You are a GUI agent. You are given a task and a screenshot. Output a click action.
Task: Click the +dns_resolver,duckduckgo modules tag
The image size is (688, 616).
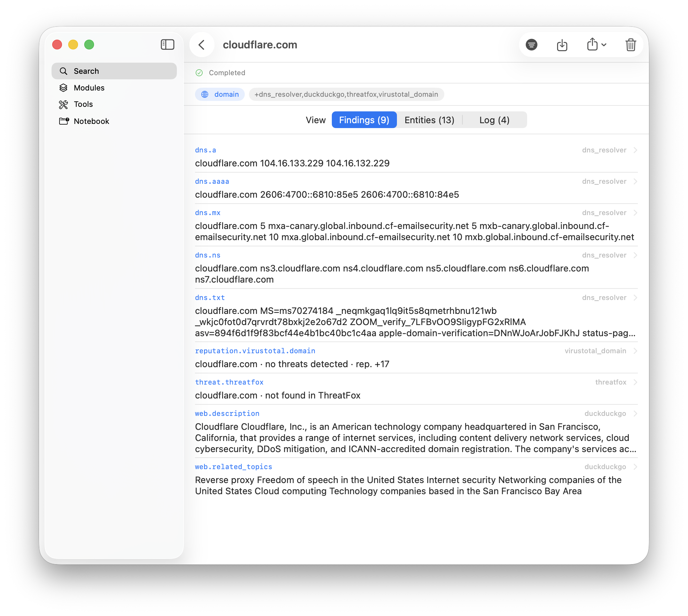pyautogui.click(x=346, y=94)
